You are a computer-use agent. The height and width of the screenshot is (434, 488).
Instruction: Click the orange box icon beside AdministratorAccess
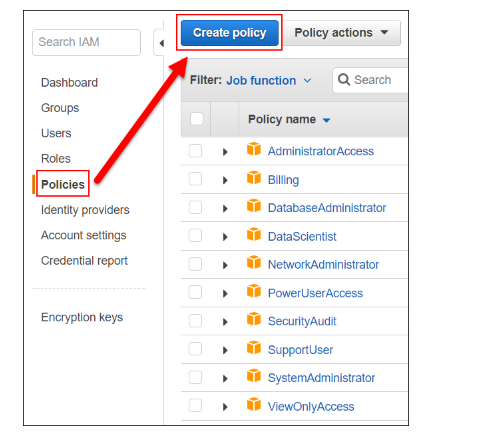pos(254,149)
